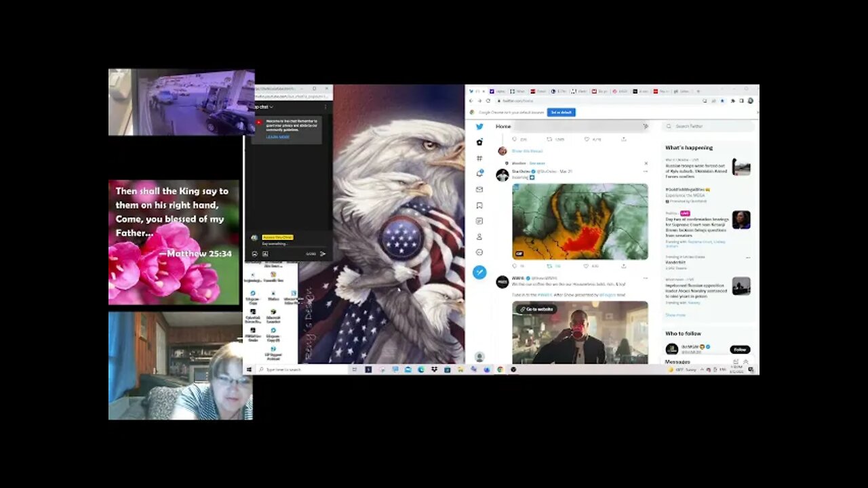This screenshot has height=488, width=868.
Task: Expand the Messages drawer chevron
Action: click(x=746, y=362)
